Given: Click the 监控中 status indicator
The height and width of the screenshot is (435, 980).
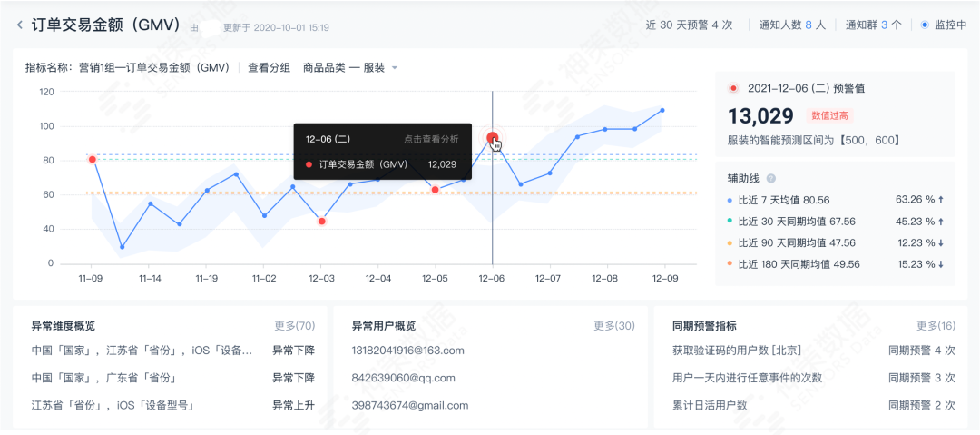Looking at the screenshot, I should (944, 25).
